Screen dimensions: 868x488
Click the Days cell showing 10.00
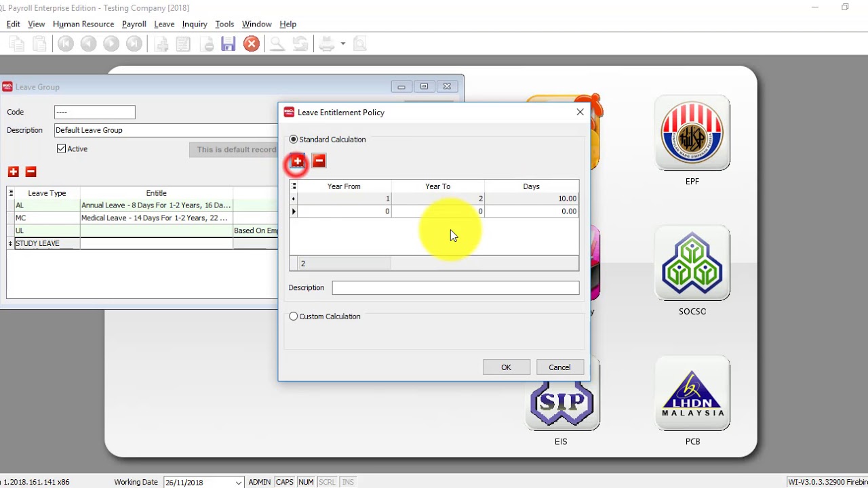[532, 199]
